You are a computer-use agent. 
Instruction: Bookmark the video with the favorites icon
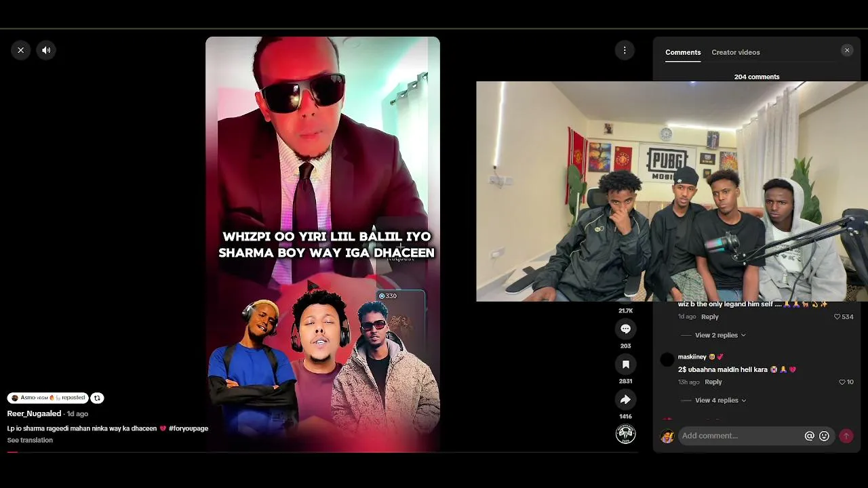[x=625, y=364]
